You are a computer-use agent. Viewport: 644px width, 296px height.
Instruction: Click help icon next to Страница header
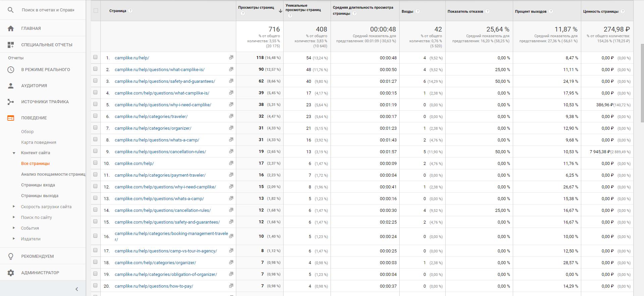[131, 11]
